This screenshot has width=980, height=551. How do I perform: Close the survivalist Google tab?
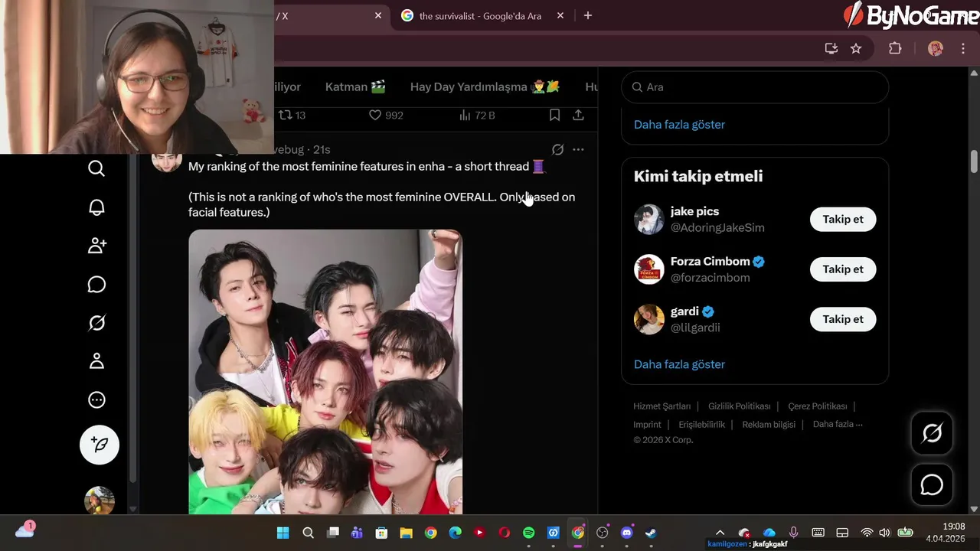pos(560,15)
